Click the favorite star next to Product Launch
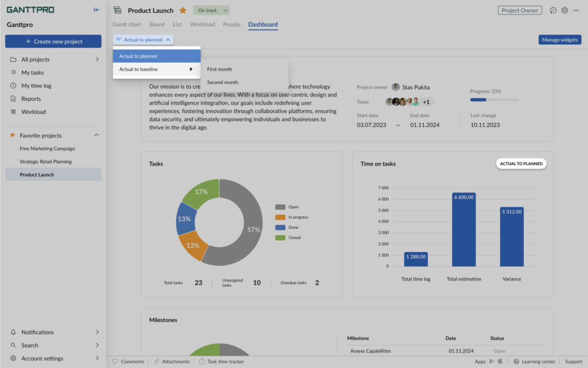Screen dimensions: 588x368 click(183, 10)
